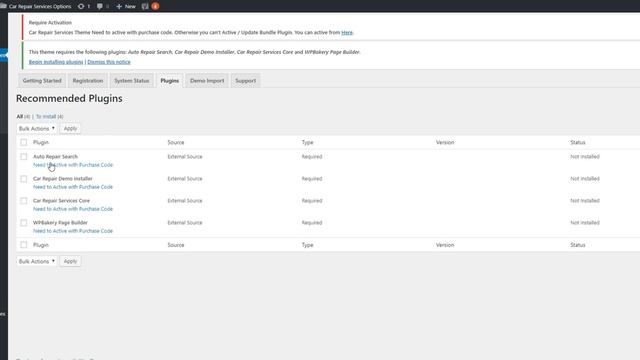Screen dimensions: 640x360
Task: Click Not Installed status for WPBakery Page Builder
Action: click(x=585, y=223)
